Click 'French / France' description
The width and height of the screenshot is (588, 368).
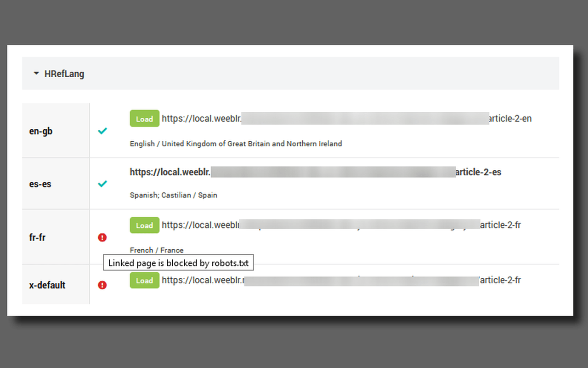pyautogui.click(x=157, y=250)
